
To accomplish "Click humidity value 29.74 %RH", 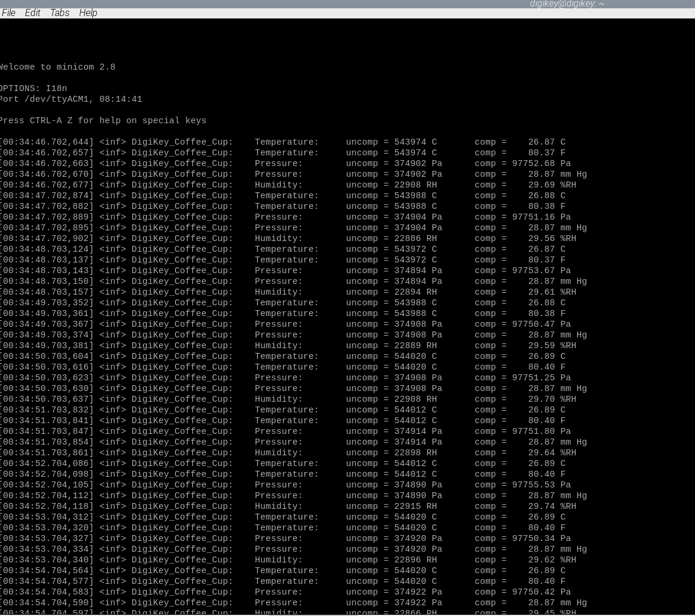I will (x=552, y=506).
